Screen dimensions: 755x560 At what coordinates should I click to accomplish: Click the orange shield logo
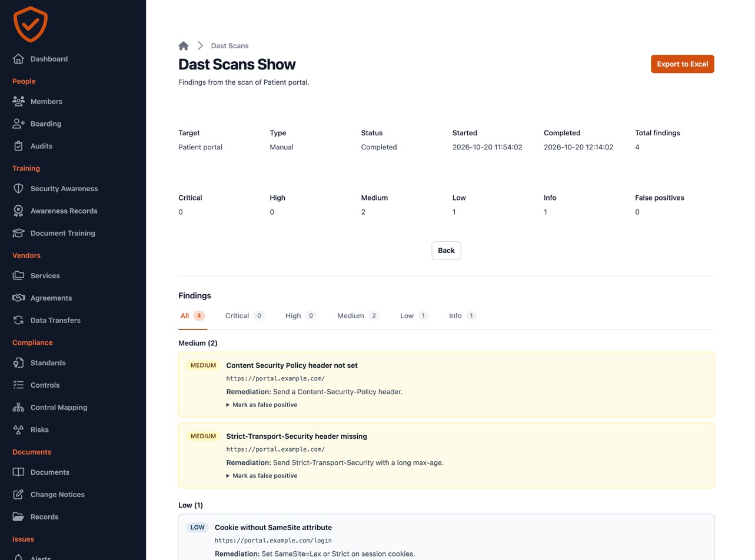30,24
